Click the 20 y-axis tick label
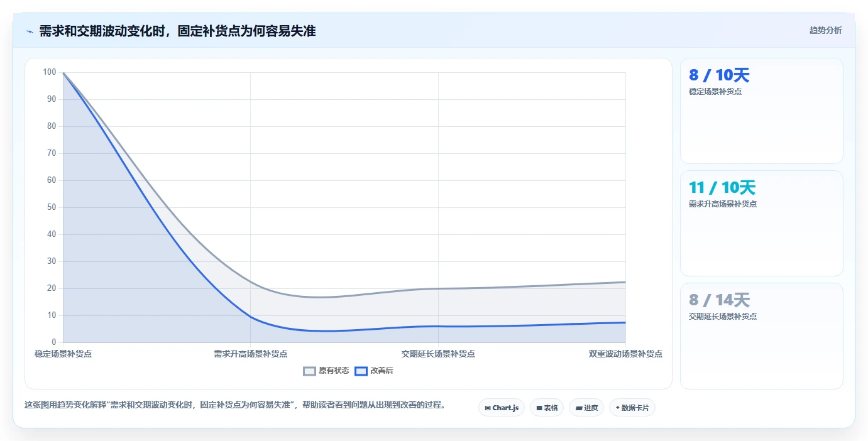 (x=52, y=288)
